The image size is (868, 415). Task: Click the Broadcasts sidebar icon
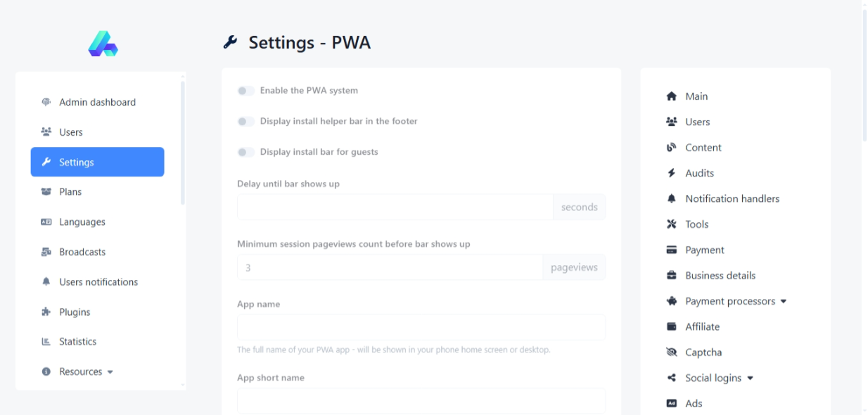(46, 252)
